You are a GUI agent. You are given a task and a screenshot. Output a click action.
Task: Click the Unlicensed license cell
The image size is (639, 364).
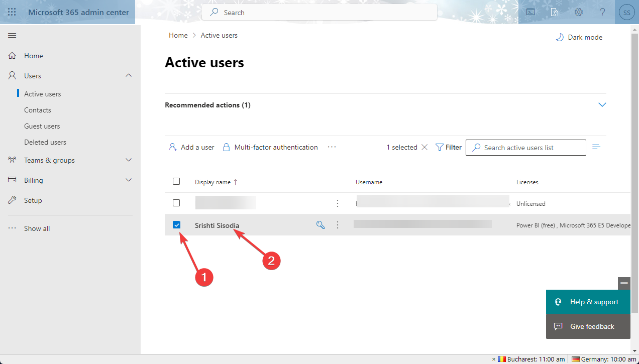[x=530, y=203]
